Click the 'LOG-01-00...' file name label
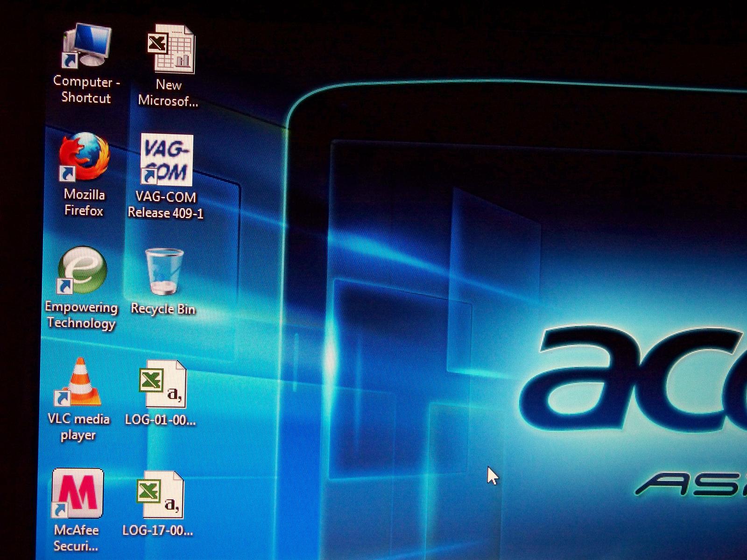The width and height of the screenshot is (747, 560). click(160, 420)
